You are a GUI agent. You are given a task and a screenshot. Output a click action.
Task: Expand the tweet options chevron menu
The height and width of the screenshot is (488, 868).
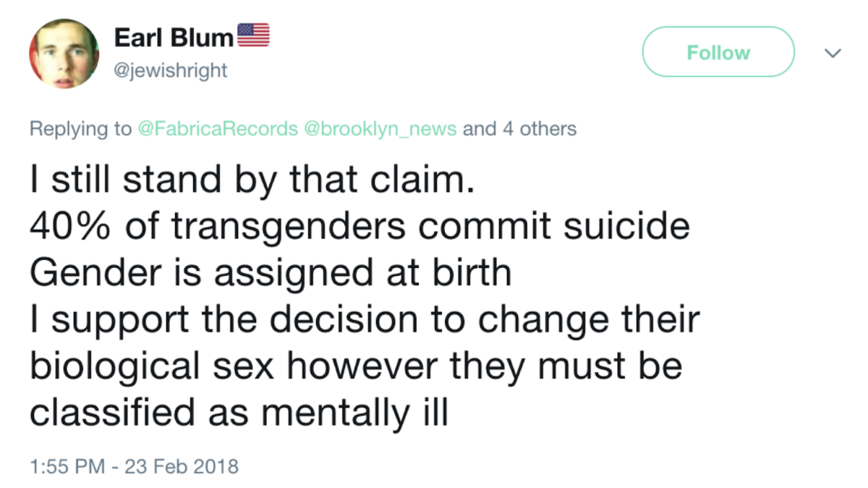833,53
